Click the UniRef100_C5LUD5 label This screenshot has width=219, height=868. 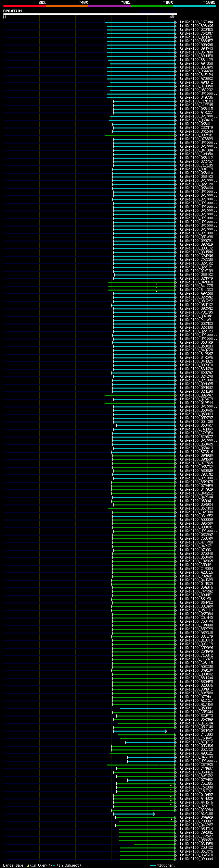196,784
